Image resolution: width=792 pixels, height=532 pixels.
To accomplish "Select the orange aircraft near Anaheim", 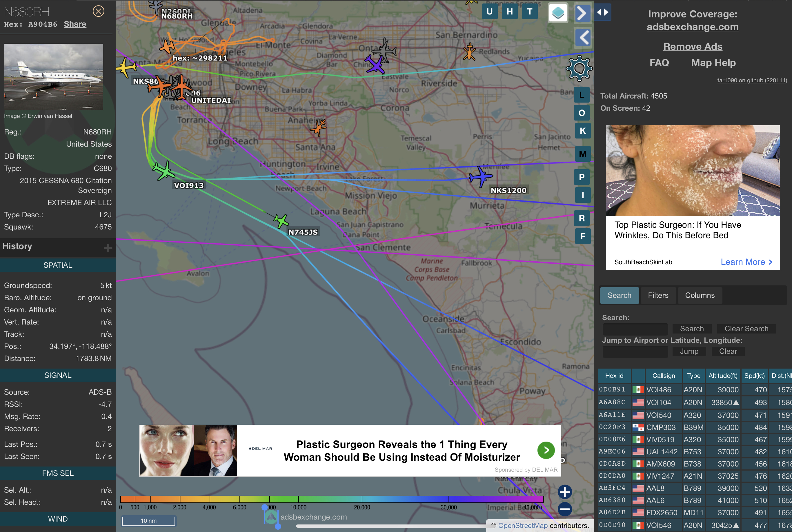I will [318, 127].
